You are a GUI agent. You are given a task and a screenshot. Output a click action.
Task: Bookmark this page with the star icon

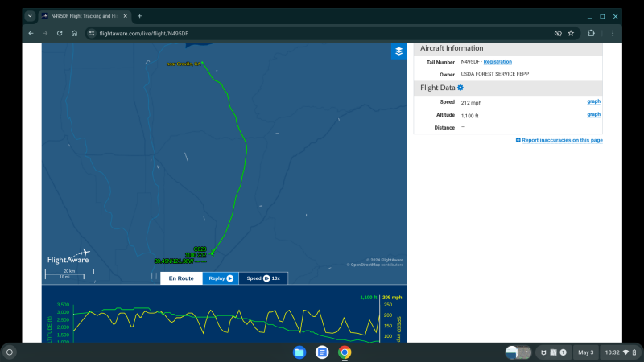coord(571,33)
